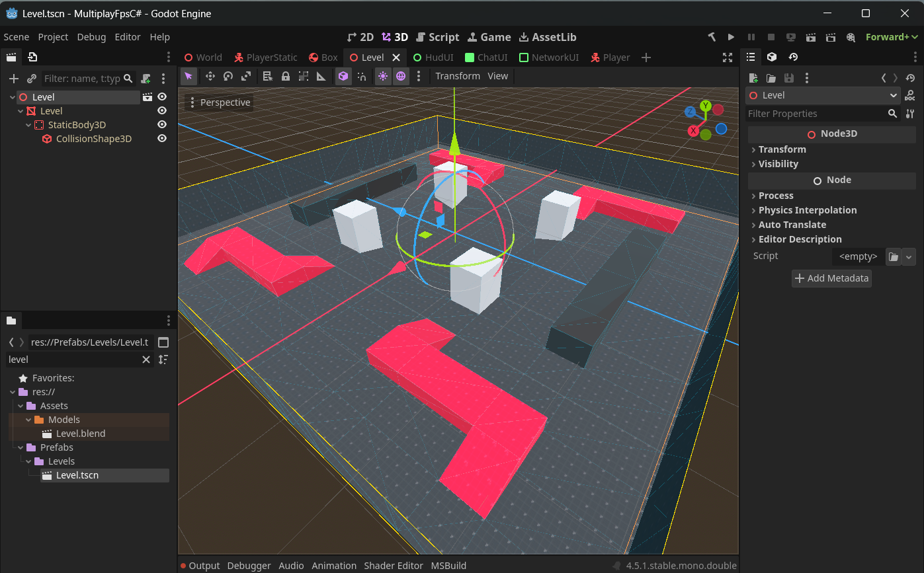Lock the selected node with padlock icon
Screen dimensions: 924x573
(x=286, y=76)
